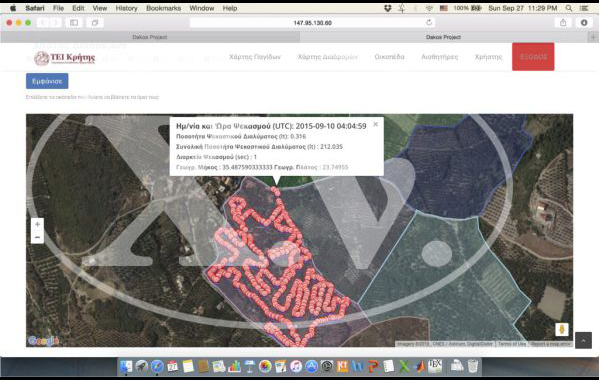Click the Google logo on map
The height and width of the screenshot is (380, 599).
tap(44, 341)
